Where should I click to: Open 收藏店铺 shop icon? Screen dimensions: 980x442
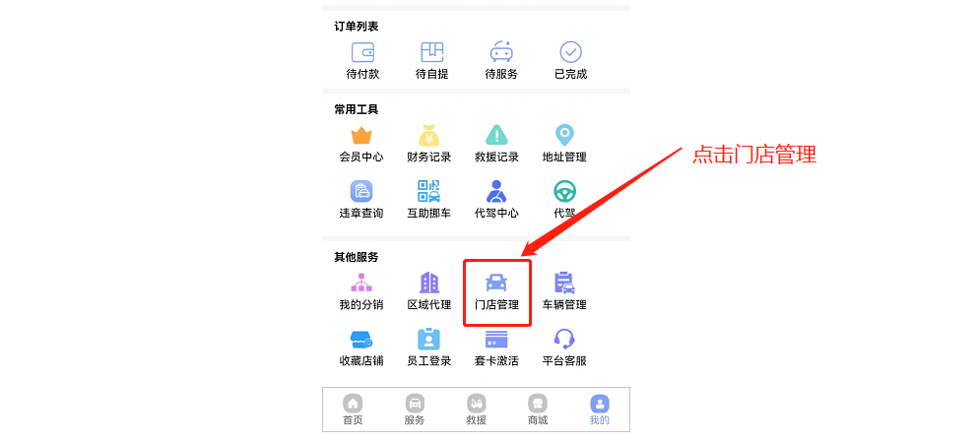(x=361, y=339)
